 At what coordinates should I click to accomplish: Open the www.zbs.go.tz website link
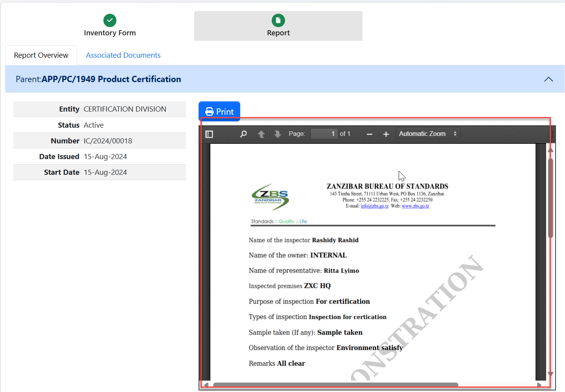[x=415, y=206]
